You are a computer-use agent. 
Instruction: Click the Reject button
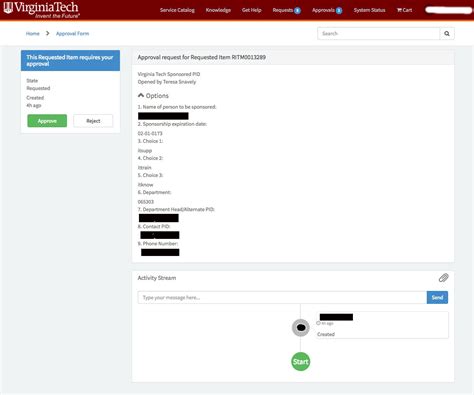93,121
